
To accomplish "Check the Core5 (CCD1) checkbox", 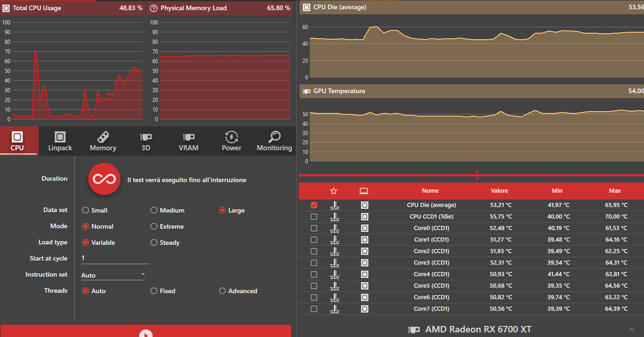I will tap(314, 286).
